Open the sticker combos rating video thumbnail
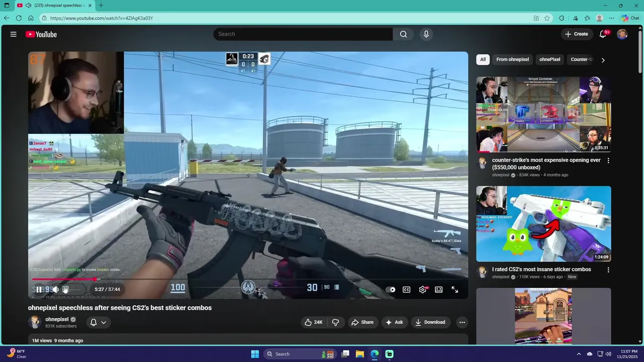 544,224
